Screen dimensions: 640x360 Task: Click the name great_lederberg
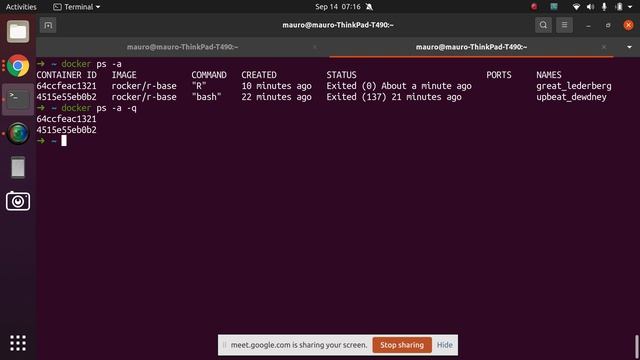coord(573,86)
